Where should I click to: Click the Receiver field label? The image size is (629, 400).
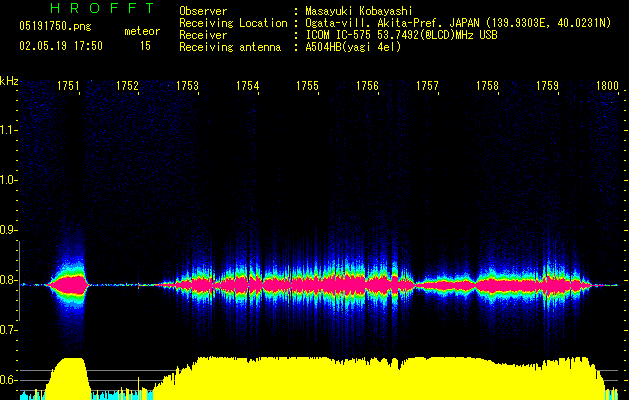pos(203,35)
